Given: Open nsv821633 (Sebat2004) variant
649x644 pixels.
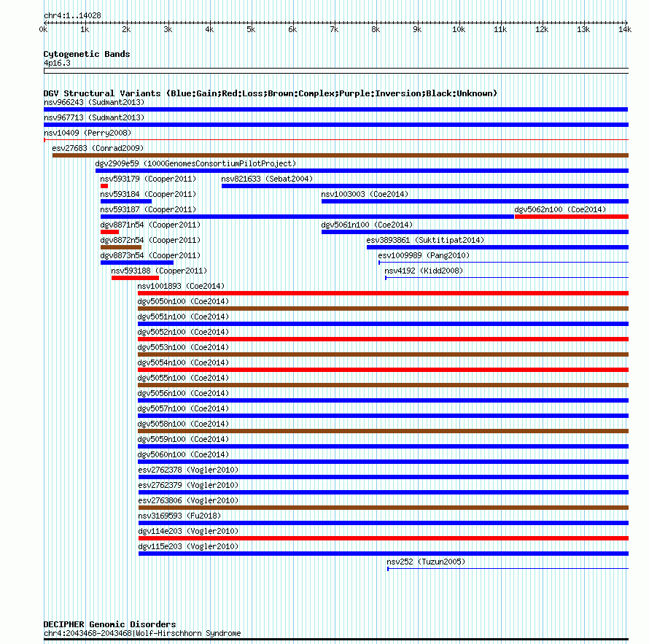Looking at the screenshot, I should (x=267, y=179).
